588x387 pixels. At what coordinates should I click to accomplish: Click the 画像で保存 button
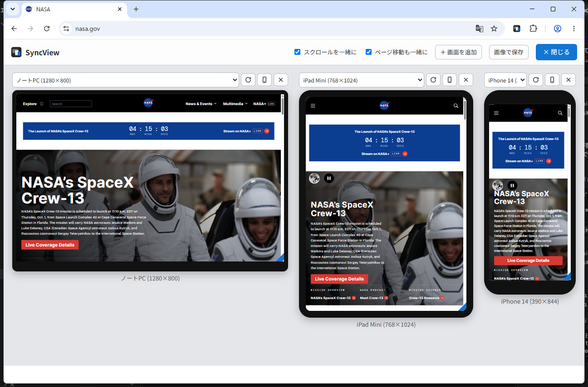[x=509, y=52]
